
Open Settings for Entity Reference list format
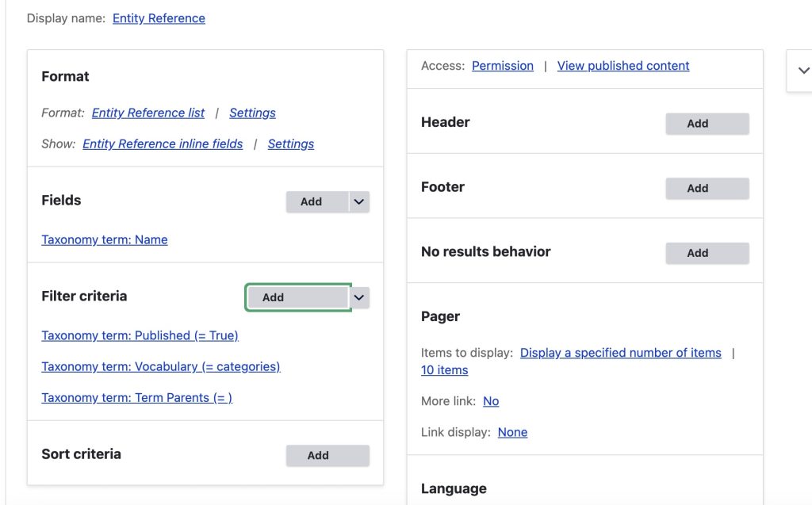coord(252,113)
